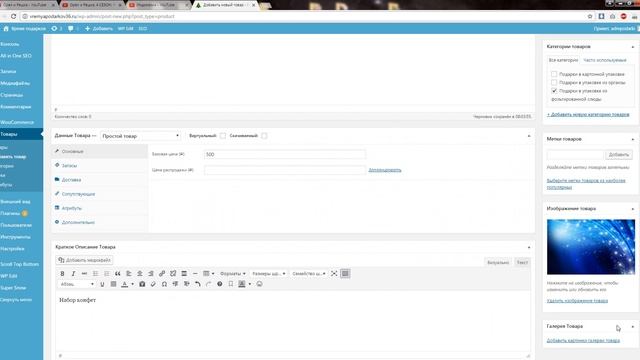Select the Linked Products data tab

pos(100,194)
